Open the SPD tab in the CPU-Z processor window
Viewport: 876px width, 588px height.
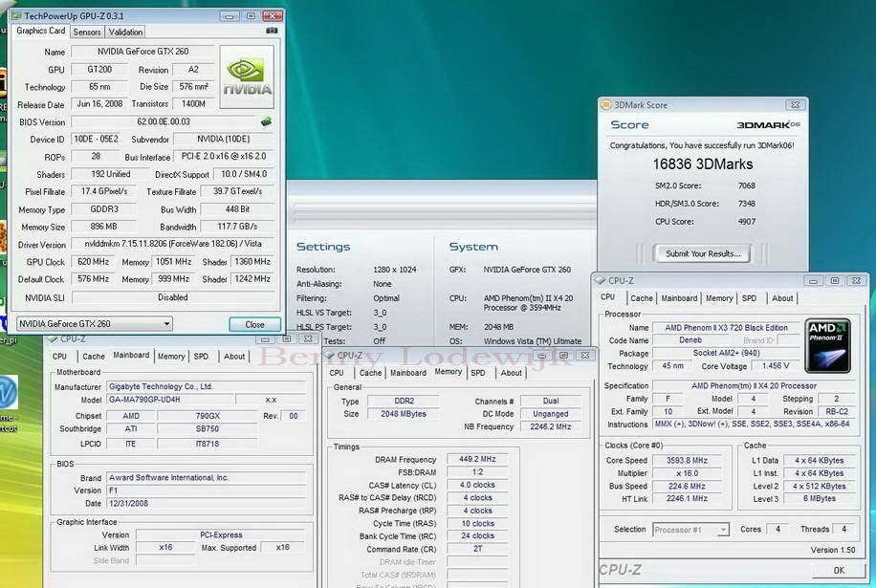(x=749, y=298)
